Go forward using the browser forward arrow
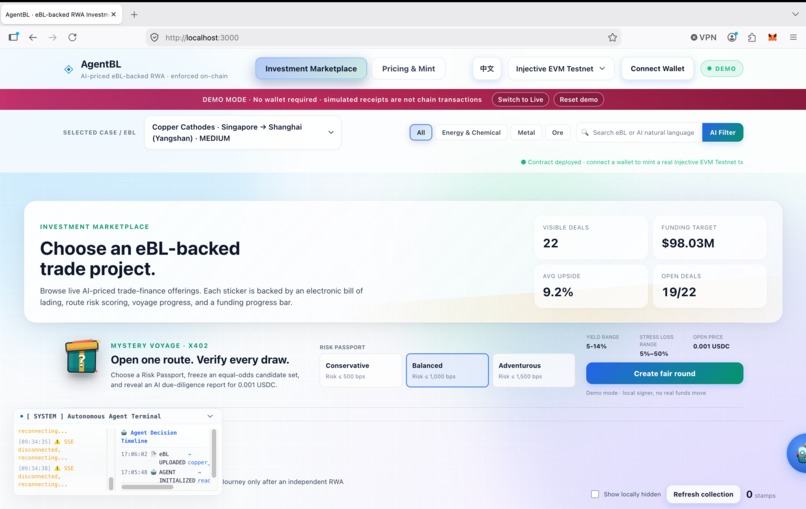 [x=52, y=37]
